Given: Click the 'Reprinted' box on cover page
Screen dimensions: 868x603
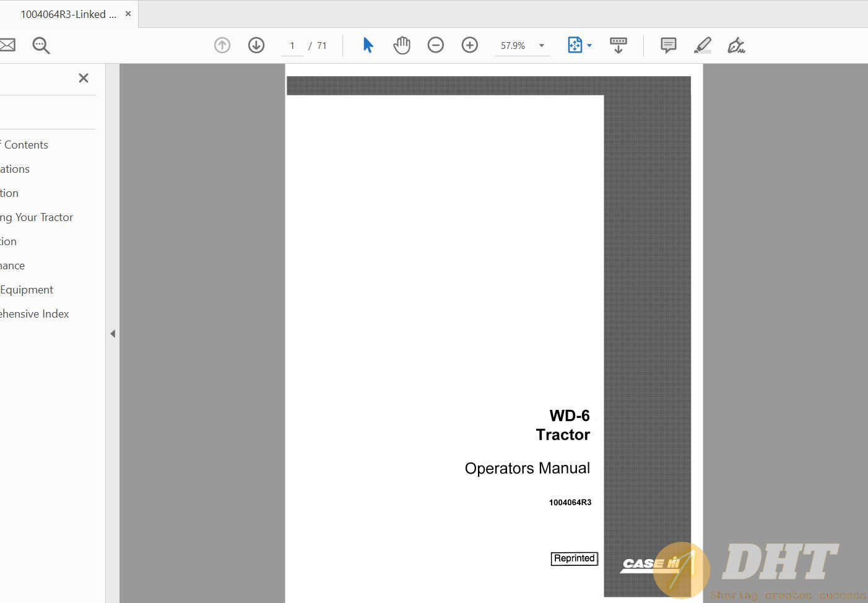Looking at the screenshot, I should [x=575, y=558].
